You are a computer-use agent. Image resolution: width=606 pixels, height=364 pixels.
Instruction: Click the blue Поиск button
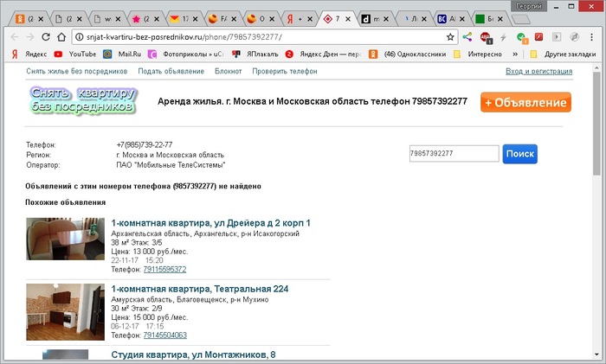(x=519, y=154)
